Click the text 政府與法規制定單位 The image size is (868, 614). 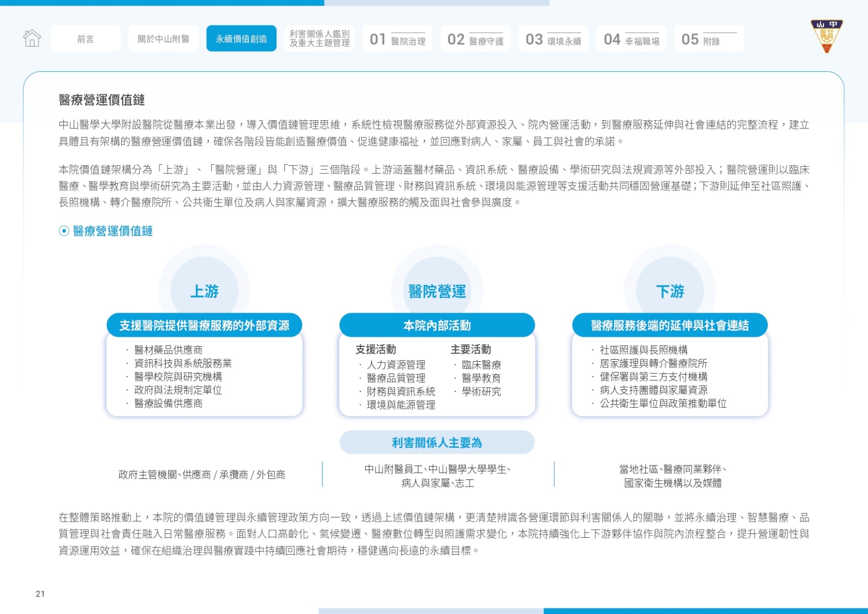(x=178, y=390)
